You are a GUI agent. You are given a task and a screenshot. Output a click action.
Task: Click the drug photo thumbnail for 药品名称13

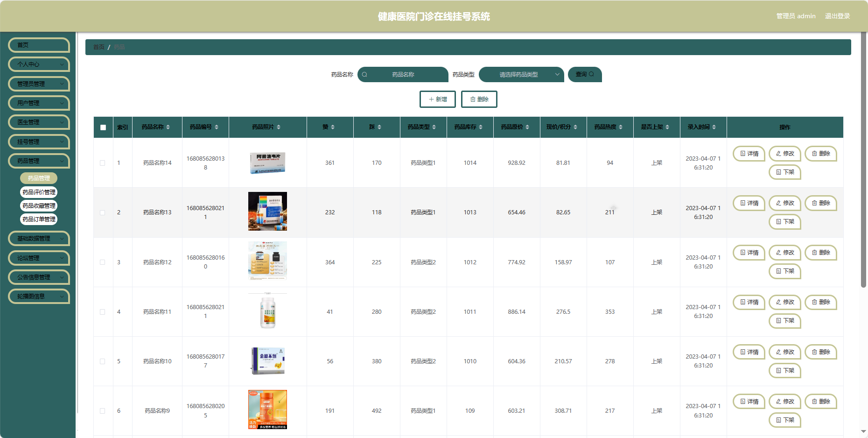pos(267,212)
